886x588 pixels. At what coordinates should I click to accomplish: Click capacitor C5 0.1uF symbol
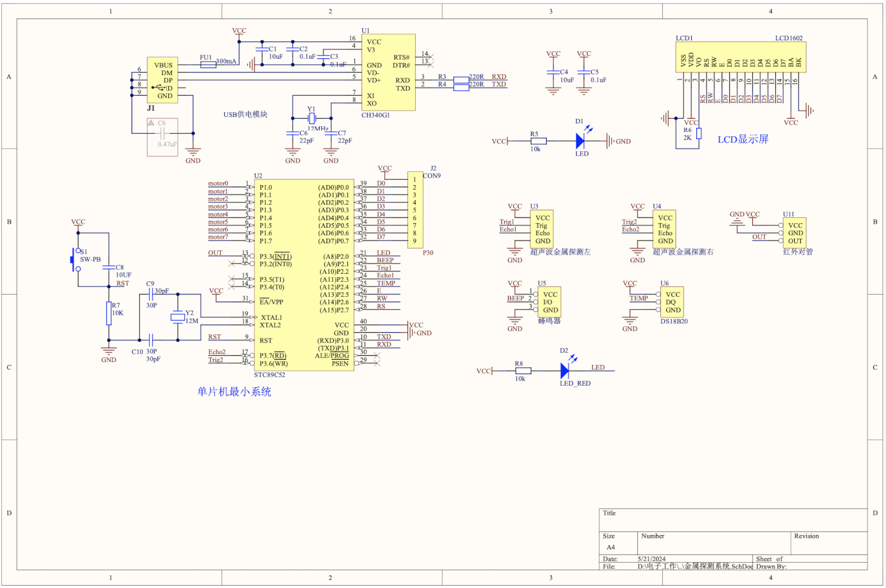(x=584, y=72)
